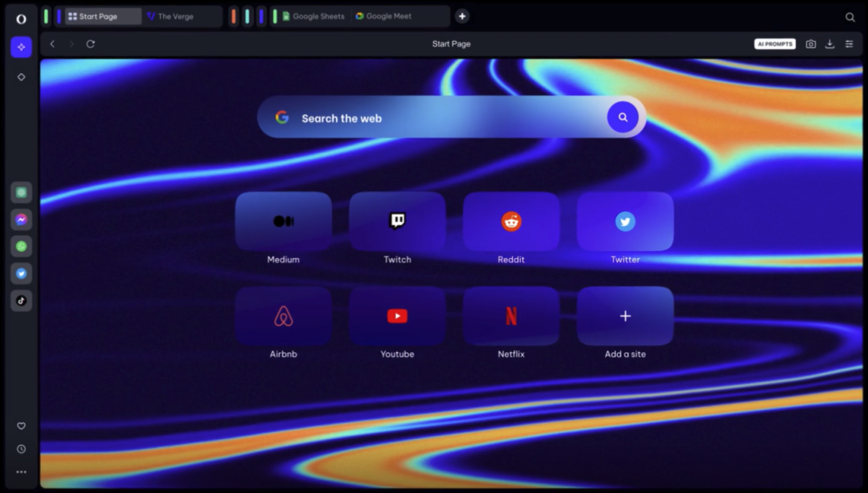Take a snapshot with camera icon
Screen dimensions: 868x493
tap(811, 44)
